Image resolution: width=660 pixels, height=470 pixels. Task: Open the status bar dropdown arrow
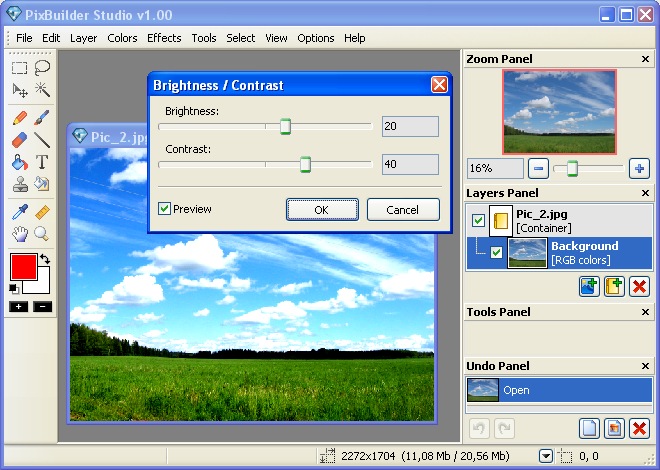546,456
